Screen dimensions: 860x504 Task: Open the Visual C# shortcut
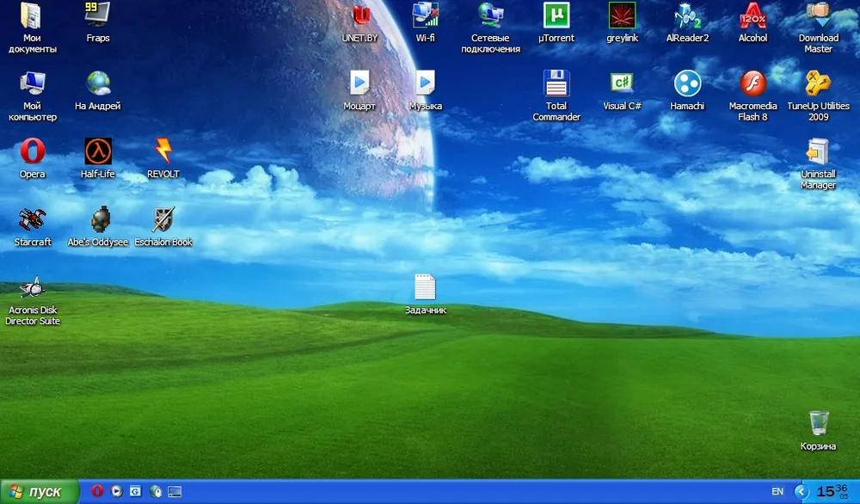pos(622,84)
